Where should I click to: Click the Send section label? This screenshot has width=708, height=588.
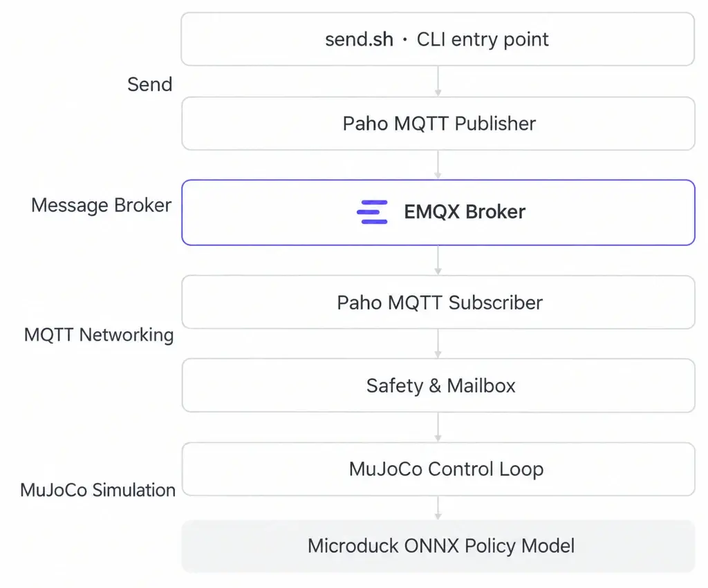[150, 84]
